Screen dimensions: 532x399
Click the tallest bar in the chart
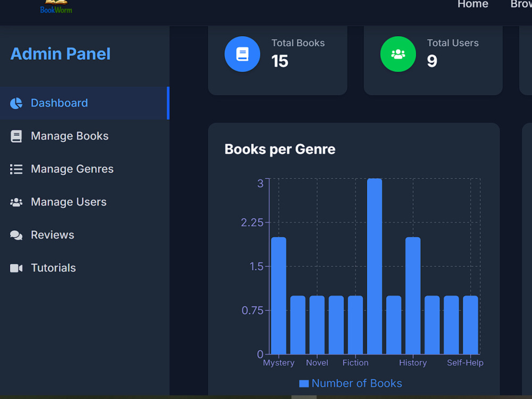click(x=375, y=267)
